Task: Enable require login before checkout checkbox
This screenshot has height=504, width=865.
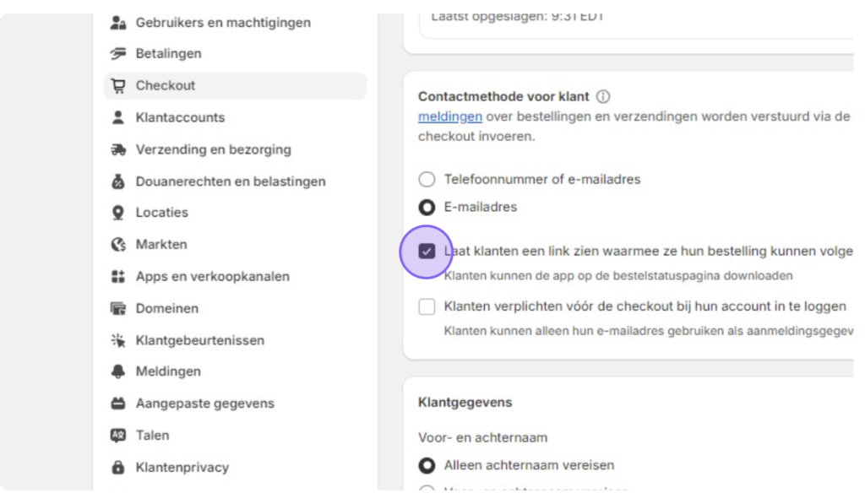Action: (427, 306)
